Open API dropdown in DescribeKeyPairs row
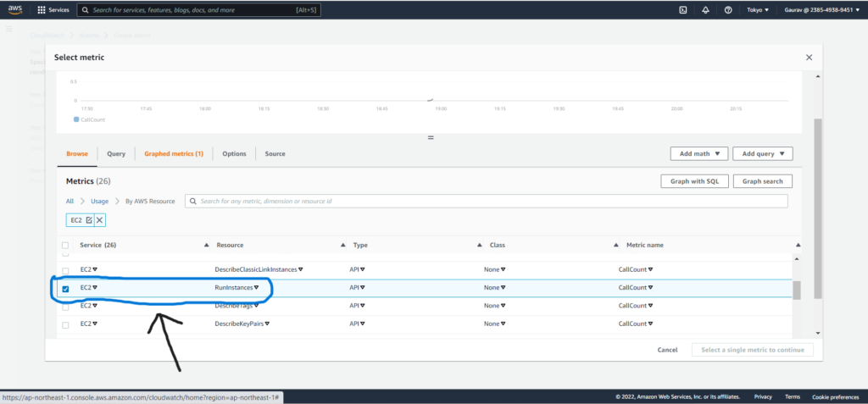868x404 pixels. coord(363,324)
